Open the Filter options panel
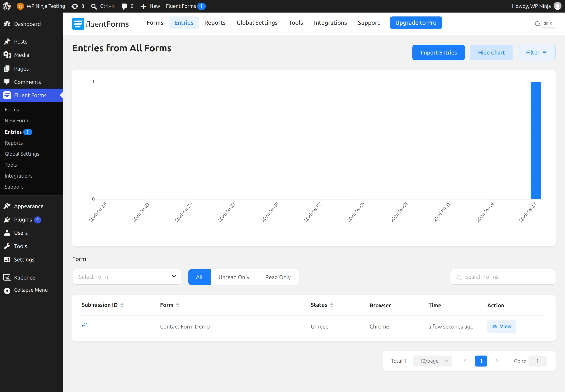Screen dimensions: 565x392 coord(537,53)
